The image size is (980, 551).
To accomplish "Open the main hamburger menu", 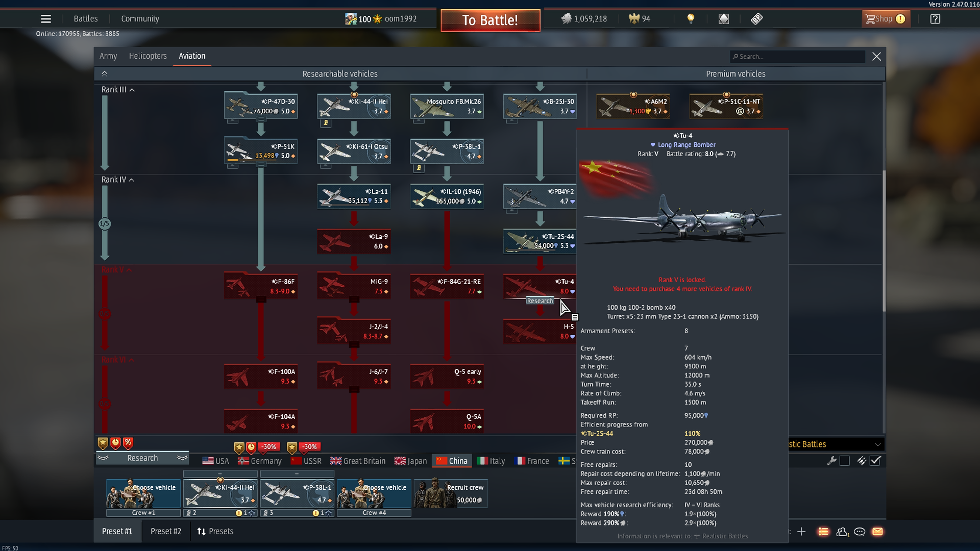I will tap(46, 19).
